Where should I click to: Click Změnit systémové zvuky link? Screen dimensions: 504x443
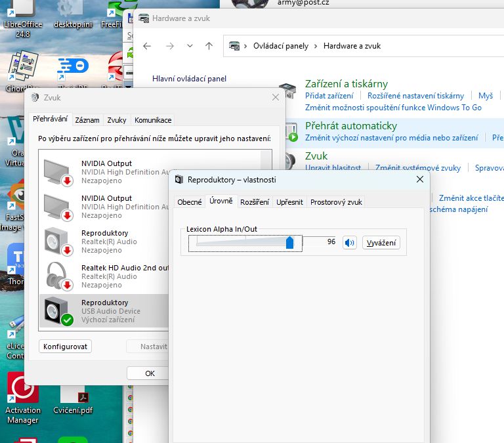click(418, 168)
